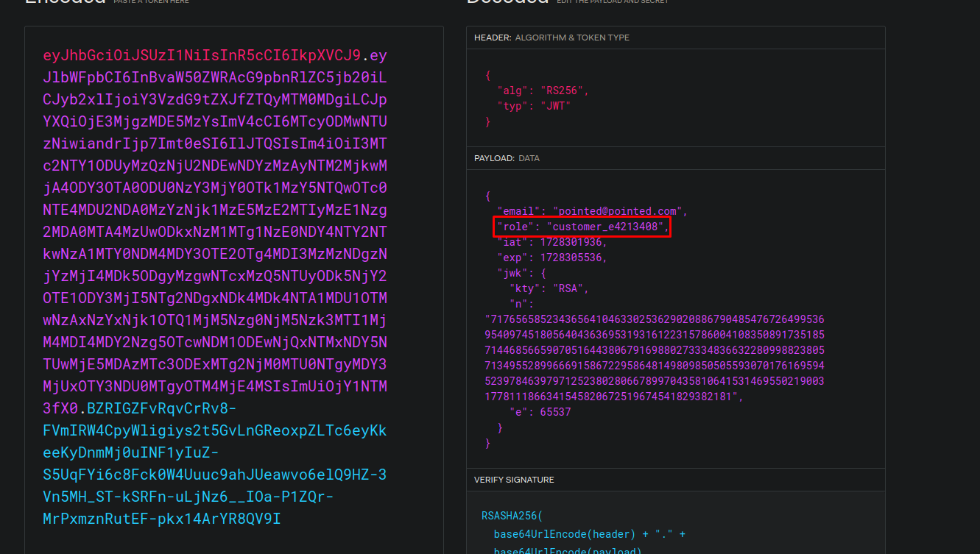980x554 pixels.
Task: Click the HEADER: ALGORITHM & TOKEN TYPE label
Action: point(551,38)
